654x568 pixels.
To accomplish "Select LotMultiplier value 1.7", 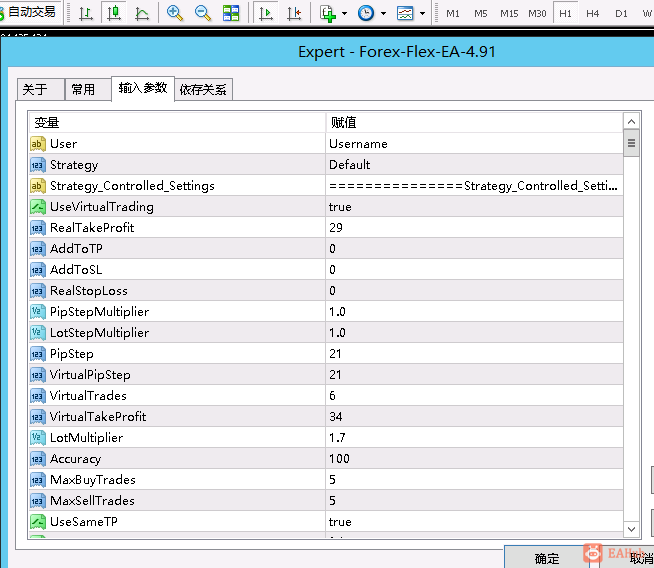I will pyautogui.click(x=474, y=437).
